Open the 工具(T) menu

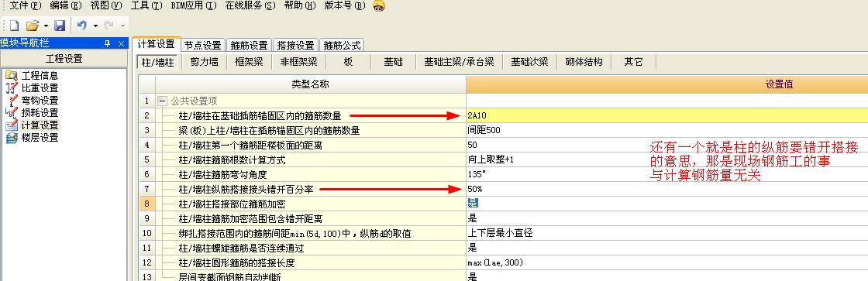pyautogui.click(x=146, y=5)
